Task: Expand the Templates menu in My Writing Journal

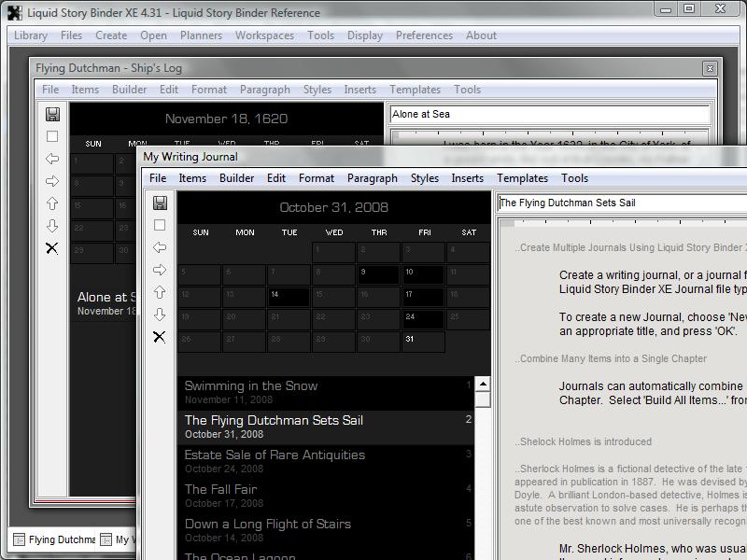Action: (x=522, y=178)
